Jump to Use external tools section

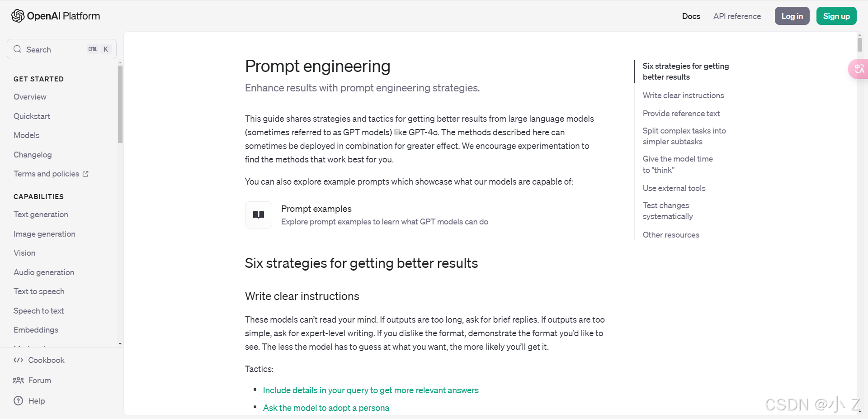[x=674, y=188]
